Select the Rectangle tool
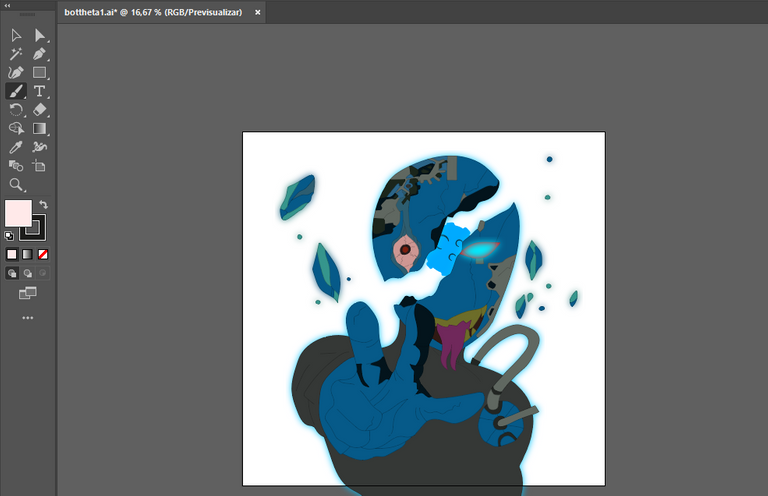 (39, 72)
